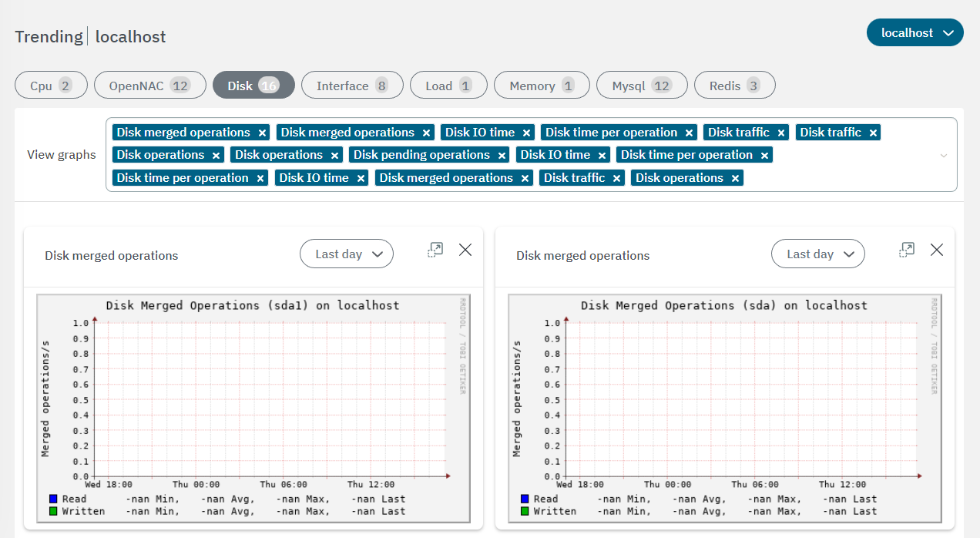Close the sda Disk merged operations panel
Image resolution: width=980 pixels, height=538 pixels.
click(937, 250)
